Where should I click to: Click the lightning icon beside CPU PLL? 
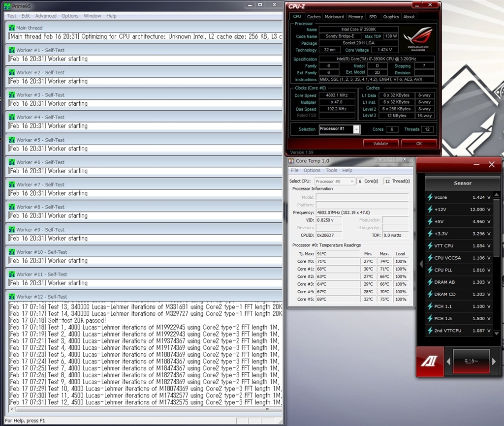430,270
